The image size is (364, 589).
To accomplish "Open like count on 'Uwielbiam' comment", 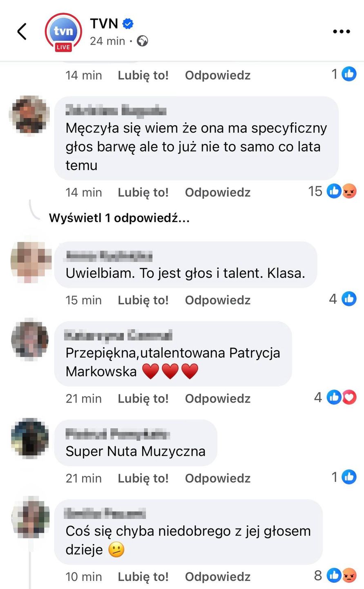I will pos(343,299).
